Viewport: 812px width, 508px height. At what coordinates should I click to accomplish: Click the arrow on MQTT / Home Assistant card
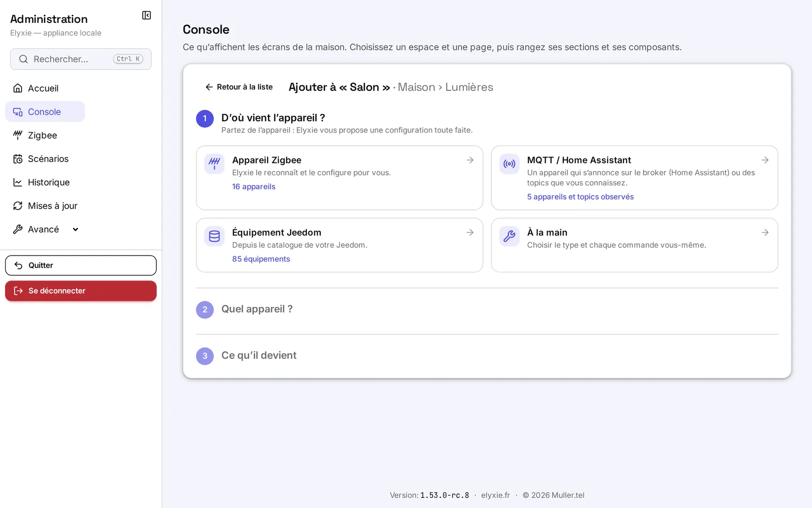pos(765,160)
